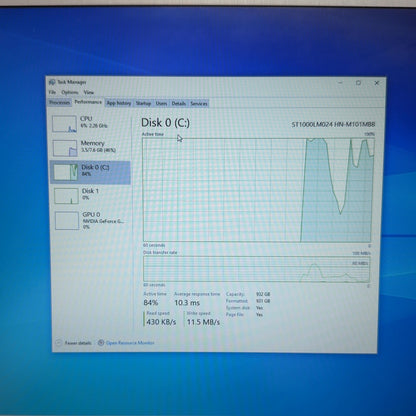Open the Options menu

point(70,92)
